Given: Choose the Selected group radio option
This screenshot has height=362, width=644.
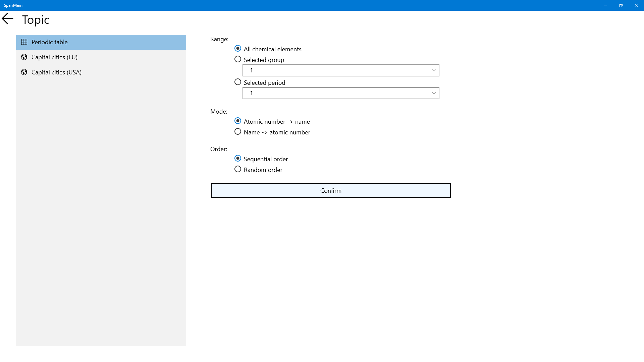Looking at the screenshot, I should (x=238, y=59).
